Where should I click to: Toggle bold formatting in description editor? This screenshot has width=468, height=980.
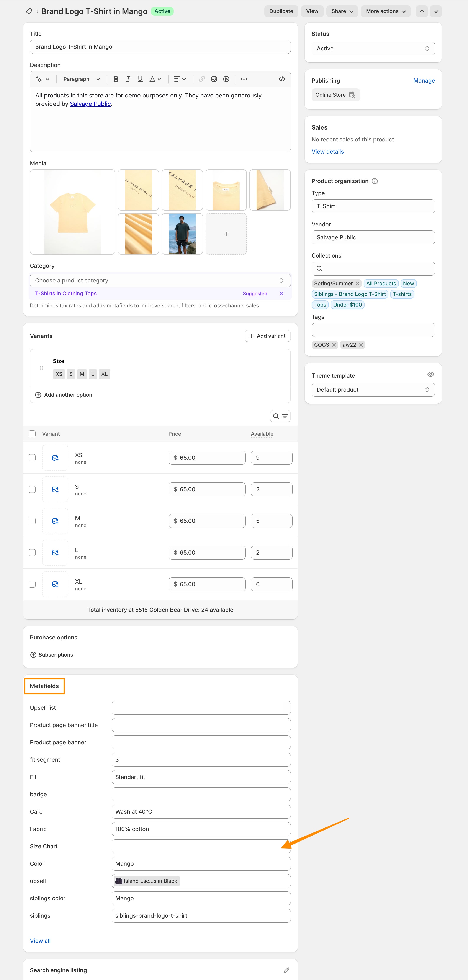click(x=116, y=79)
